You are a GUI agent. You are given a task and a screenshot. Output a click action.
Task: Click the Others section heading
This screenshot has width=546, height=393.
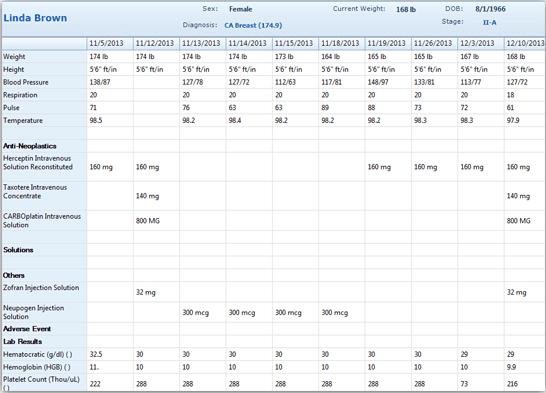(x=14, y=275)
